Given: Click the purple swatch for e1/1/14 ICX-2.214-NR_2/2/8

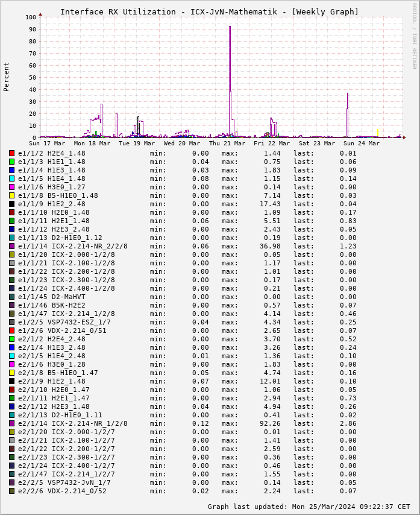Looking at the screenshot, I should coord(11,246).
